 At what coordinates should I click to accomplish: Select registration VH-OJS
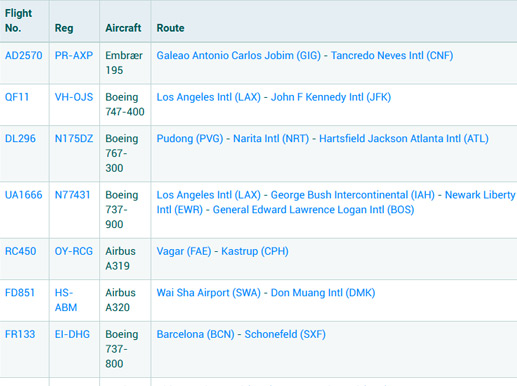[74, 97]
